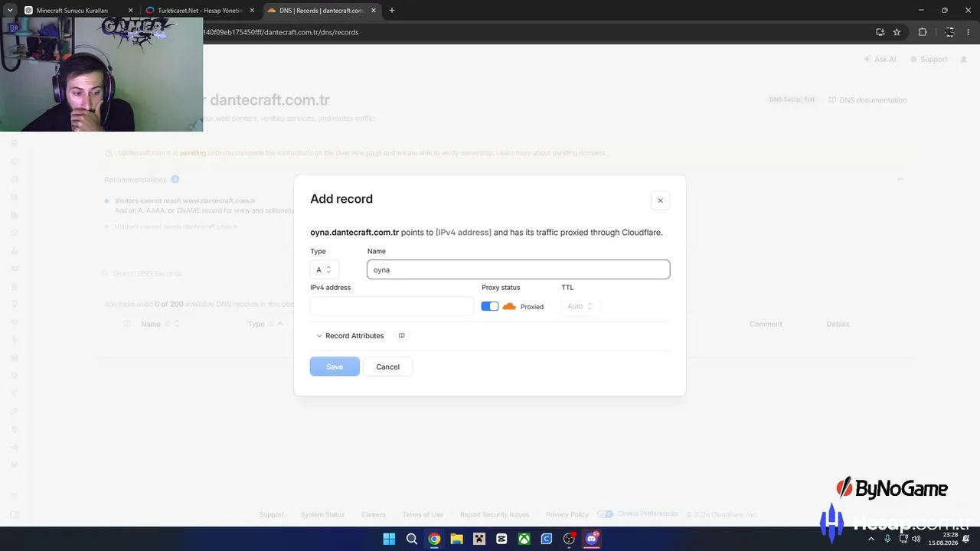The image size is (980, 551).
Task: Open the volume speaker tray icon
Action: pyautogui.click(x=916, y=539)
